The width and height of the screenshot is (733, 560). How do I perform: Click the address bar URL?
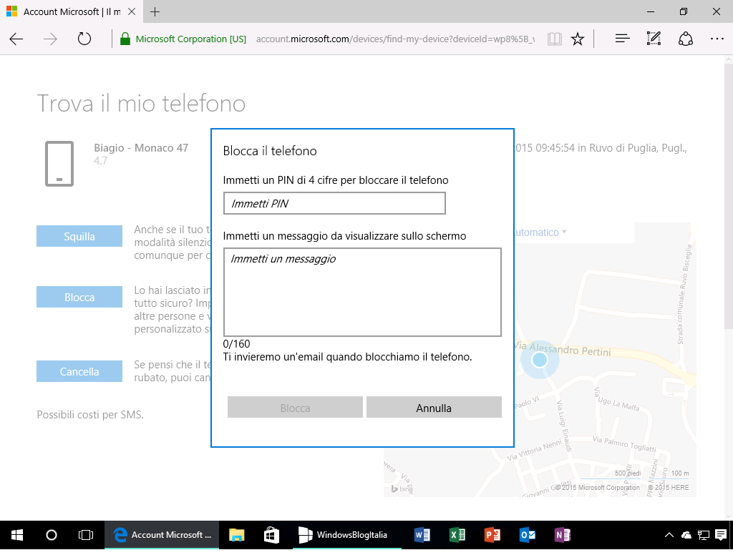395,39
